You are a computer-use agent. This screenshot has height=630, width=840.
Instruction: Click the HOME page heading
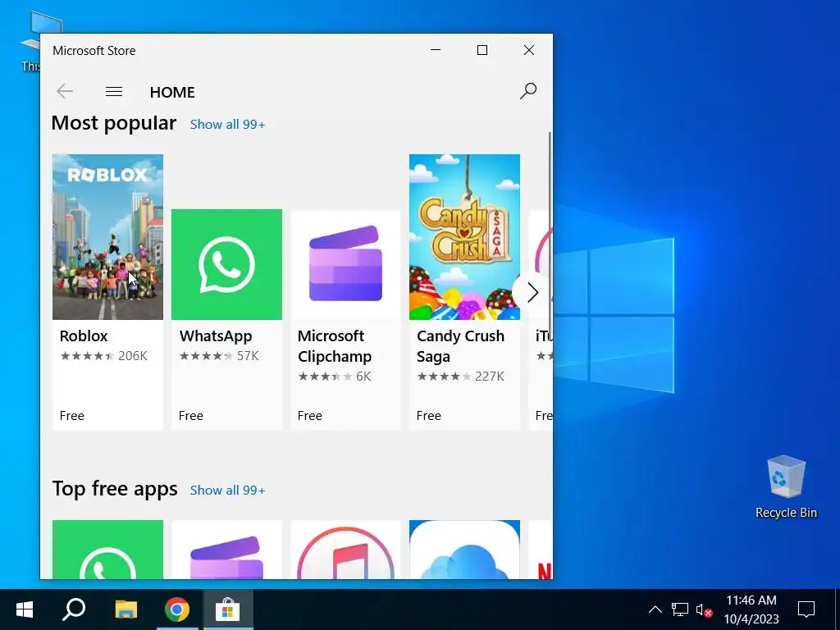(x=172, y=92)
